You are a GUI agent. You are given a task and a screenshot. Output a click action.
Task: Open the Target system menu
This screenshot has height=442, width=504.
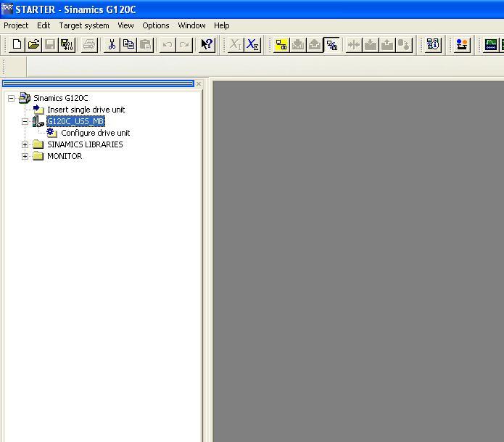click(x=84, y=25)
